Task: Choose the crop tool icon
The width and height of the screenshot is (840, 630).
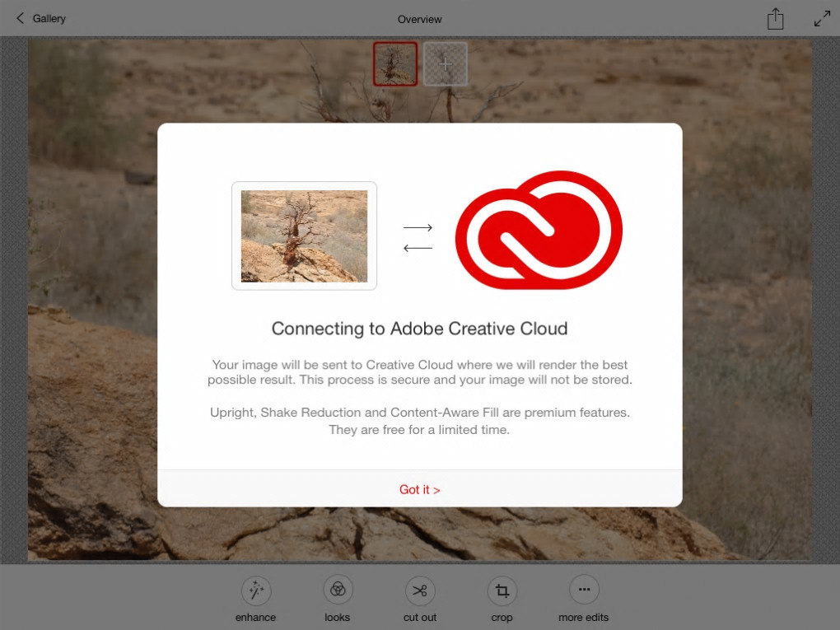Action: (x=502, y=590)
